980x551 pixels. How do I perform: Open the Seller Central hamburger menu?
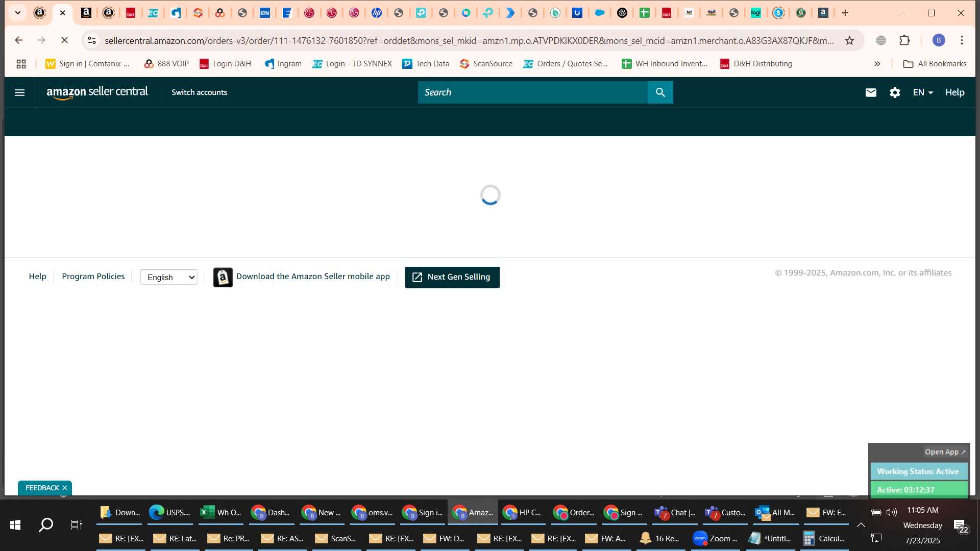click(19, 92)
